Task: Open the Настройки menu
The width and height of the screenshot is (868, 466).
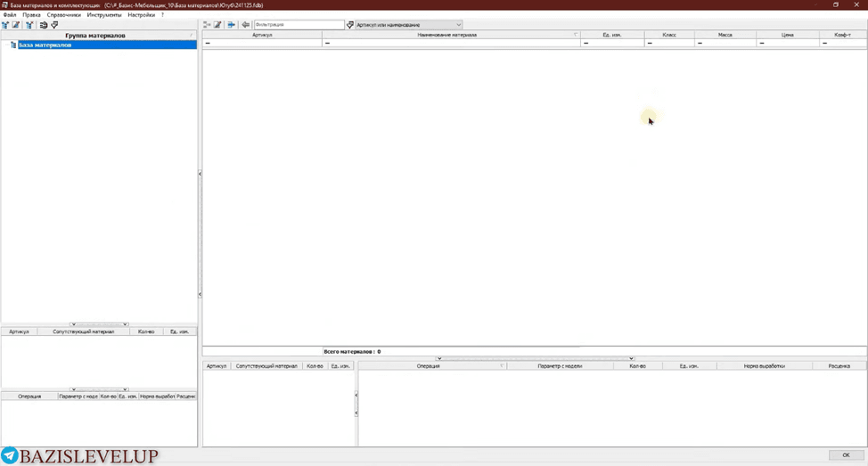Action: point(141,15)
